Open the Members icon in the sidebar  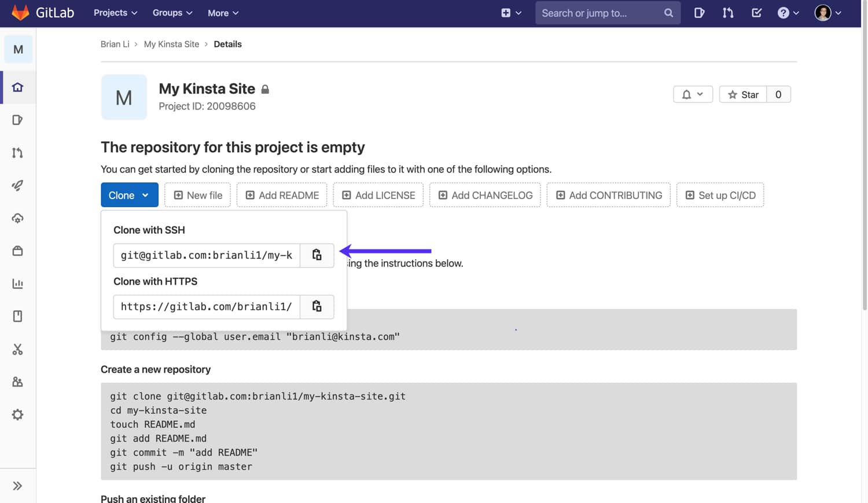[18, 381]
